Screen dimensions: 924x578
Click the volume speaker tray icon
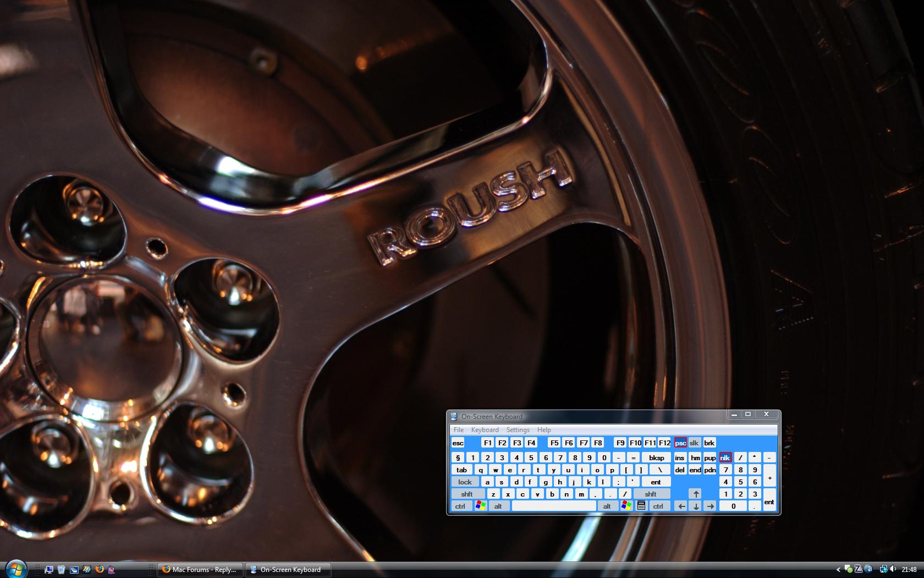(893, 570)
